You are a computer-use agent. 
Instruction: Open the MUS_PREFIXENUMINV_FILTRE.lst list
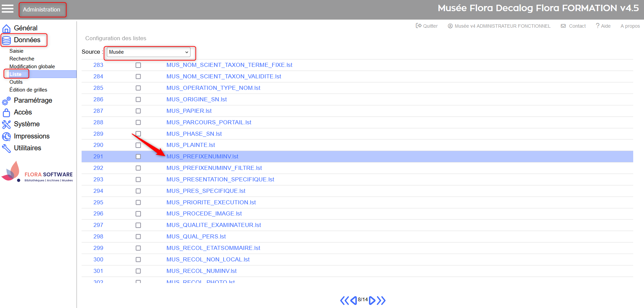point(214,168)
